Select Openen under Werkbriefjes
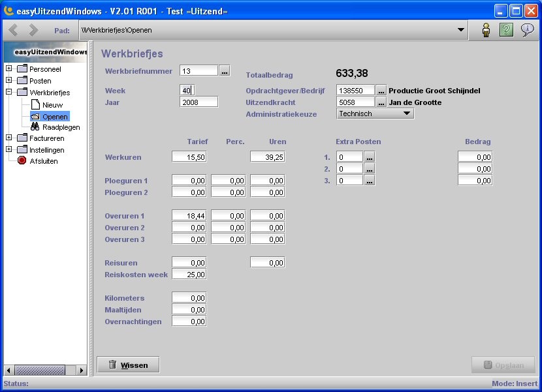This screenshot has width=542, height=392. point(55,116)
